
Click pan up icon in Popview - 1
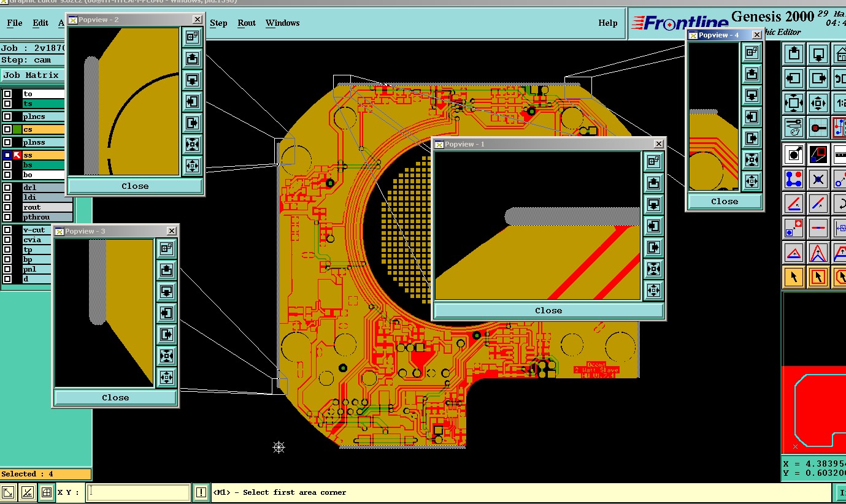pyautogui.click(x=653, y=183)
